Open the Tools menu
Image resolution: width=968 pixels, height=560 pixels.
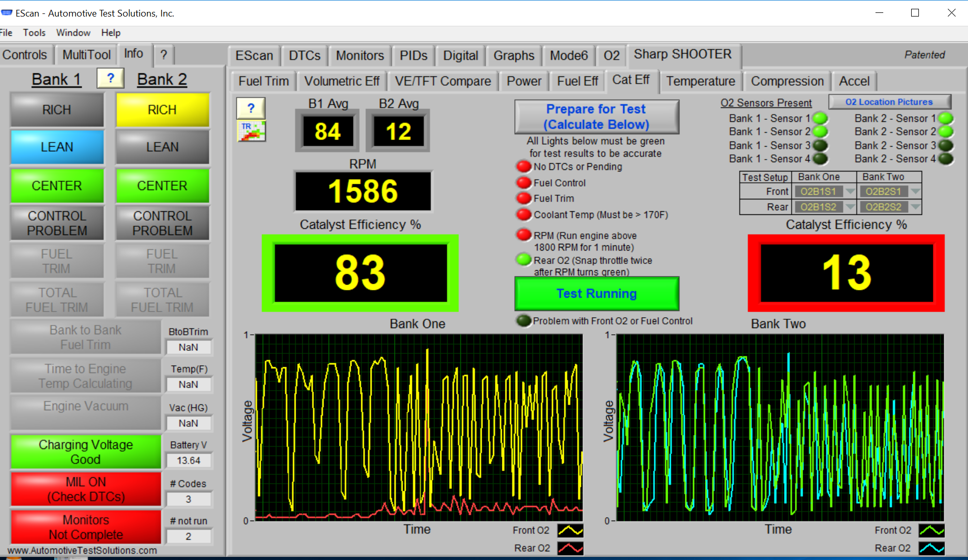coord(34,33)
